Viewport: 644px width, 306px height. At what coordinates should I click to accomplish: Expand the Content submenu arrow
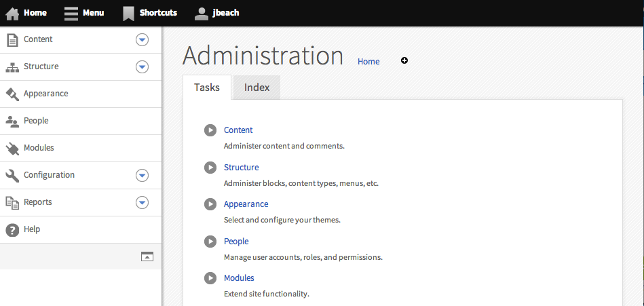142,40
